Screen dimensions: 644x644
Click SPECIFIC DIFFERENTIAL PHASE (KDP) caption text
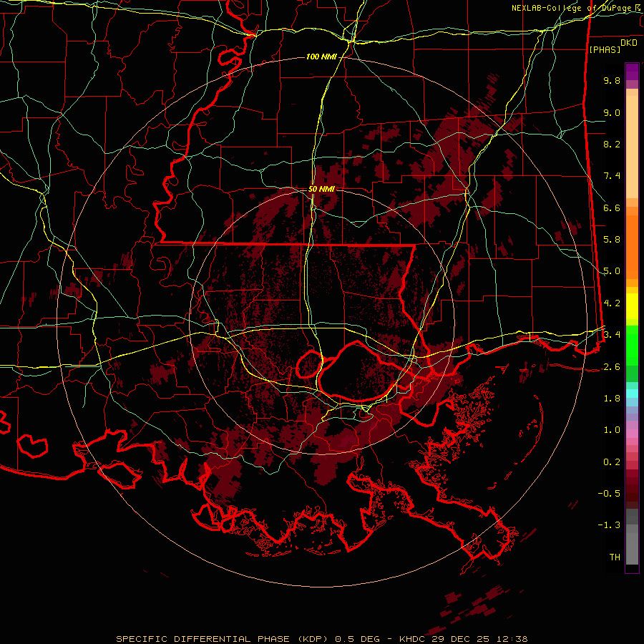(222, 639)
